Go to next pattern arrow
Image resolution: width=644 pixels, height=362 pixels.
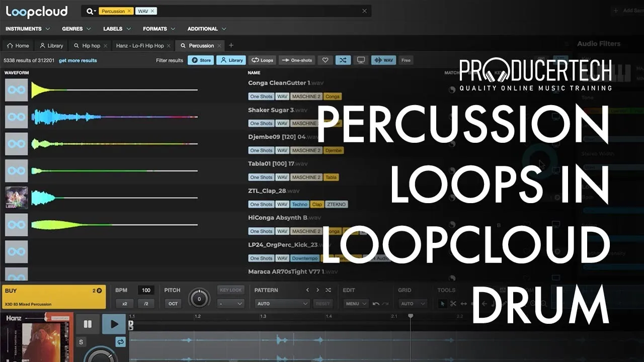pos(317,290)
